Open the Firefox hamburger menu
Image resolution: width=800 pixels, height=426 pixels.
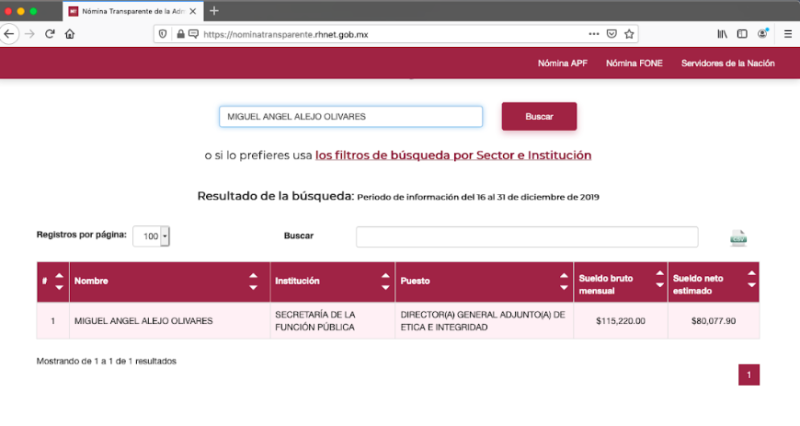(787, 33)
